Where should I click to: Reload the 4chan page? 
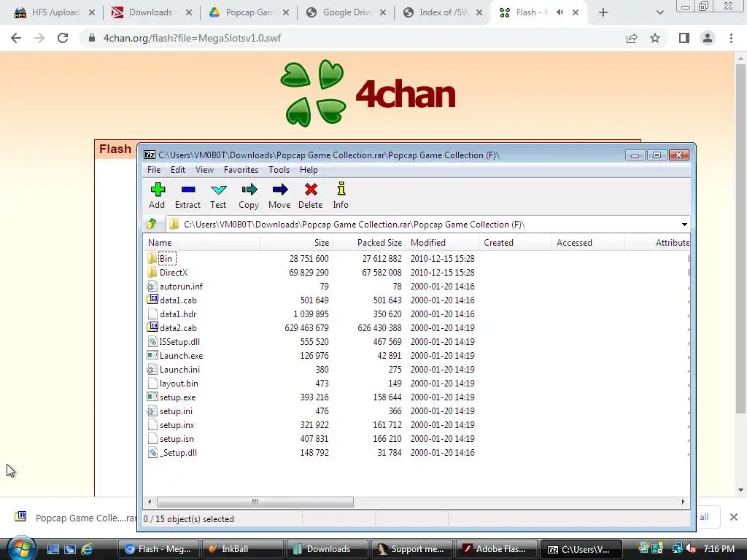pyautogui.click(x=63, y=38)
